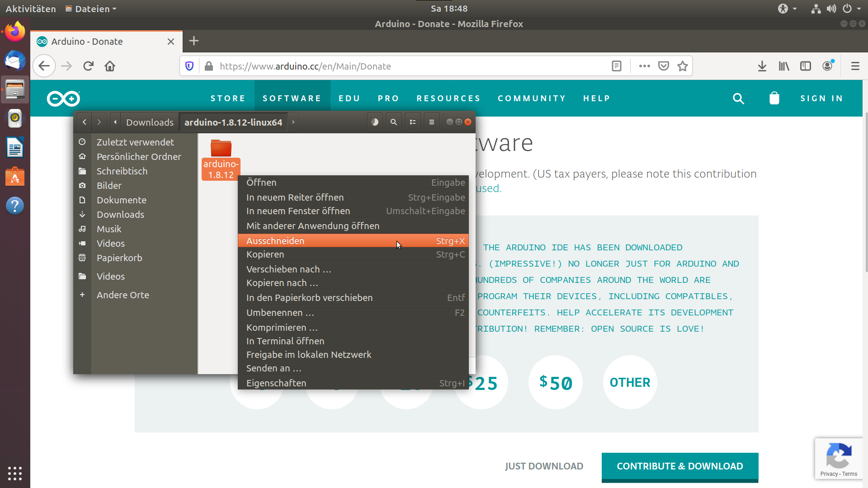
Task: Select the OTHER donation amount
Action: pos(630,382)
